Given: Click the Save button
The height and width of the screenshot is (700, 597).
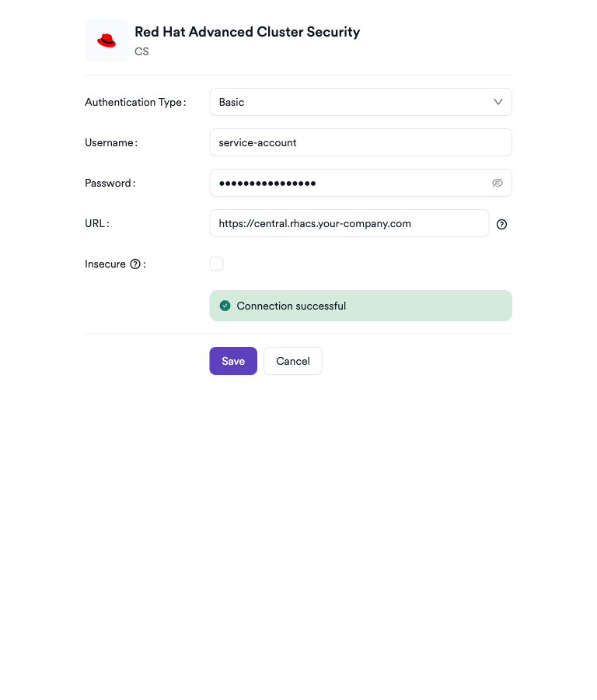Looking at the screenshot, I should 233,361.
